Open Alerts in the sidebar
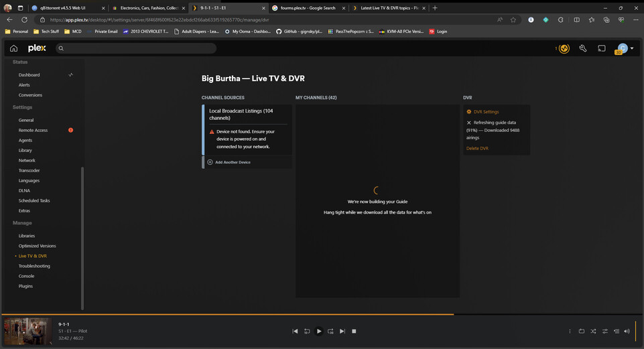This screenshot has width=644, height=349. 24,85
